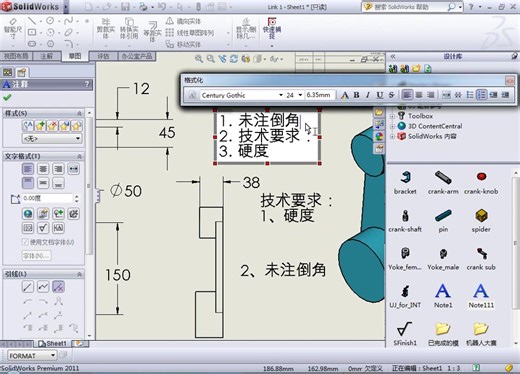Click the 转换实体引用 tool
This screenshot has width=520, height=374.
[x=129, y=29]
